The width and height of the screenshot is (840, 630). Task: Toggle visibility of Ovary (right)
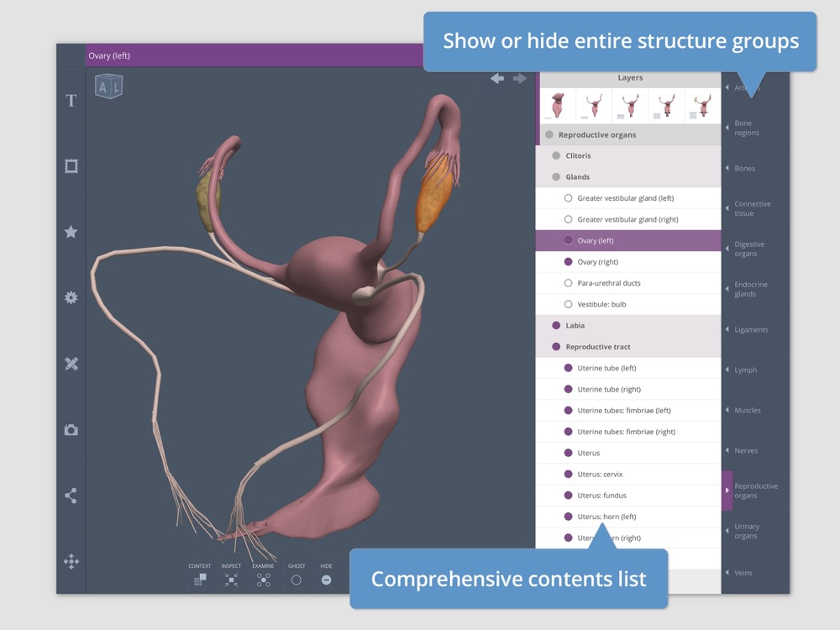pyautogui.click(x=569, y=261)
